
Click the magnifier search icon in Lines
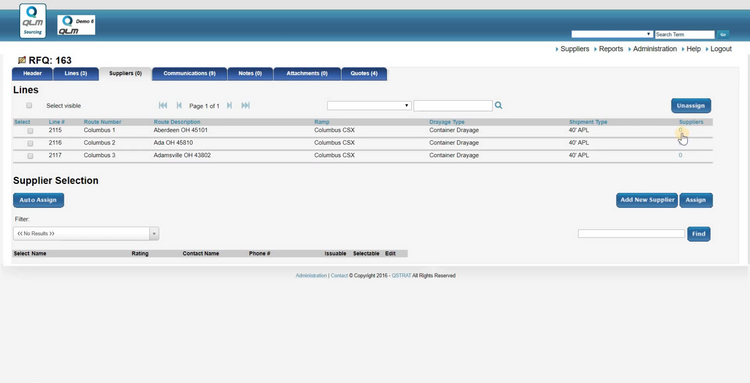[x=498, y=105]
